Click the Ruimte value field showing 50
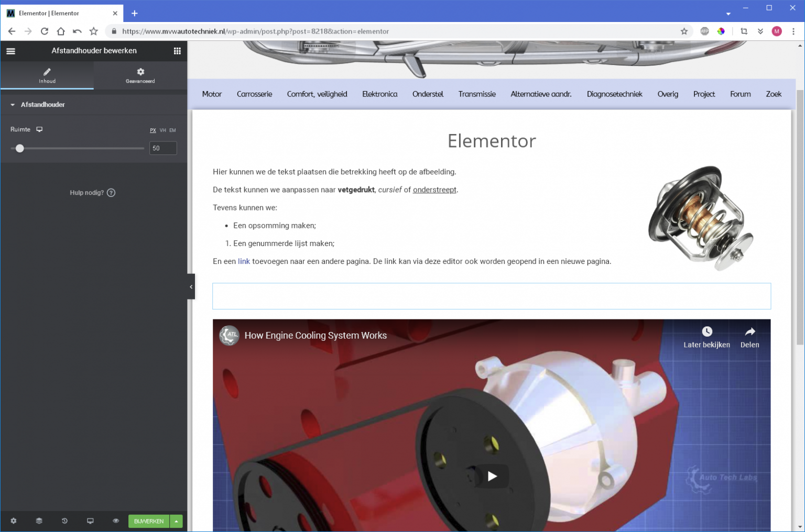Image resolution: width=805 pixels, height=532 pixels. pyautogui.click(x=163, y=148)
